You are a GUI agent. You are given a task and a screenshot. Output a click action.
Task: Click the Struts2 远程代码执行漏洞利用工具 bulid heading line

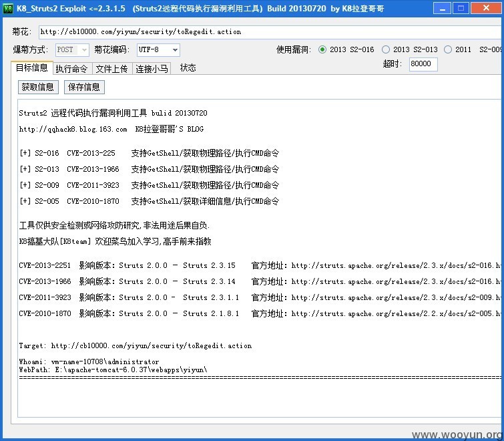coord(113,113)
